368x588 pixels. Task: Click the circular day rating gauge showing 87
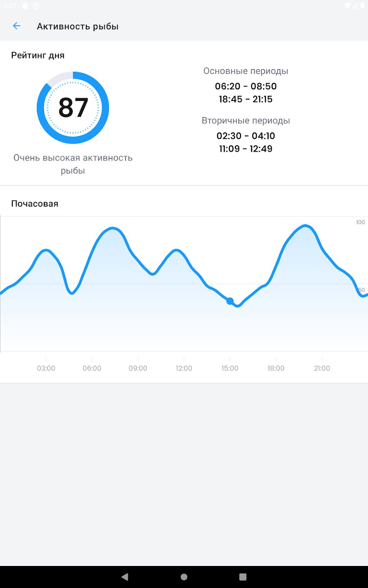[73, 108]
